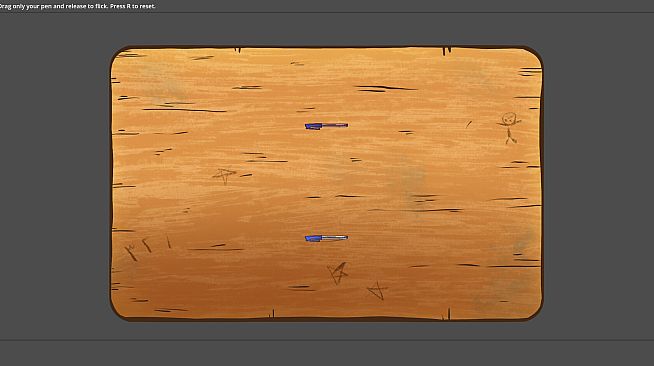The width and height of the screenshot is (654, 366).
Task: Click the stick figure's round head
Action: pos(509,118)
